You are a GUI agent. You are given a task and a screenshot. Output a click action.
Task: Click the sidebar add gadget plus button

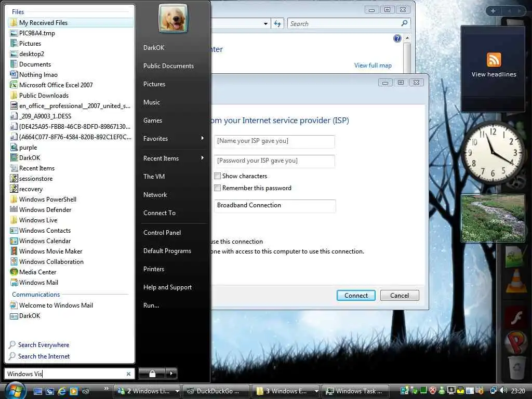pyautogui.click(x=493, y=11)
